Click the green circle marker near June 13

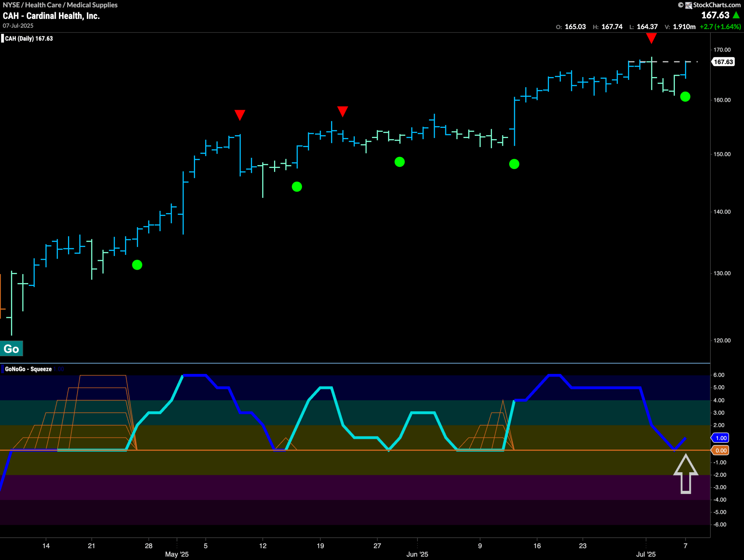(514, 164)
